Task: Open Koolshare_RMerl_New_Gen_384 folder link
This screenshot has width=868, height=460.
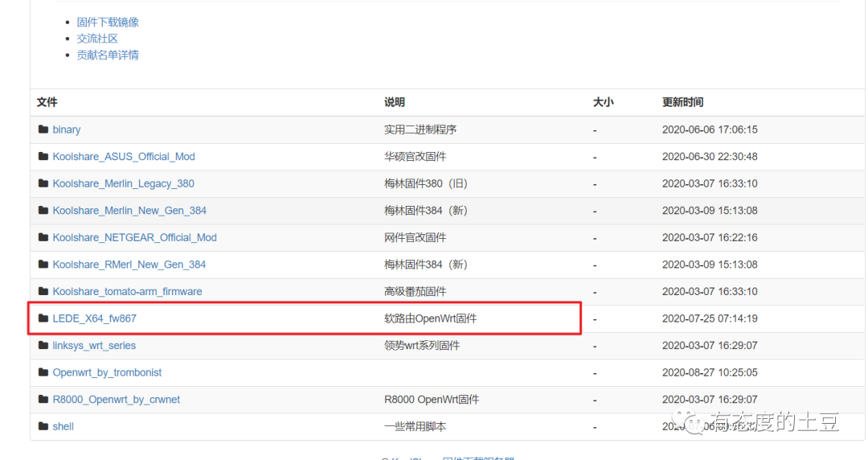Action: pyautogui.click(x=129, y=265)
